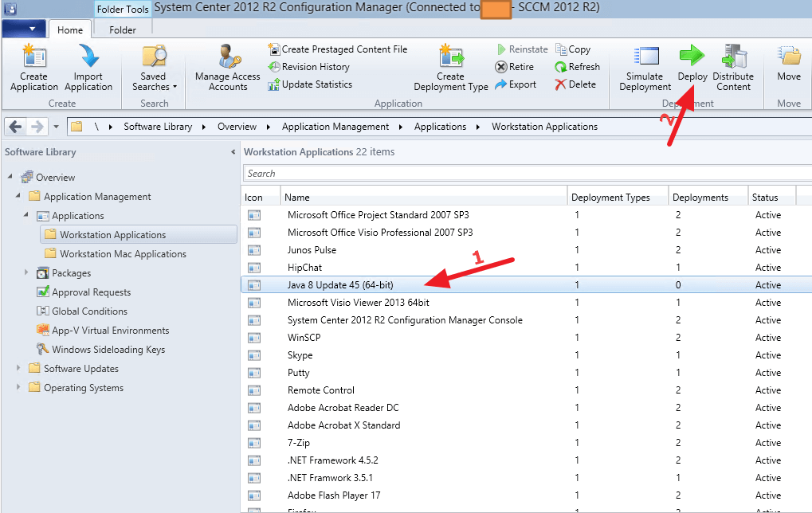
Task: Click the Search input field
Action: pos(528,174)
